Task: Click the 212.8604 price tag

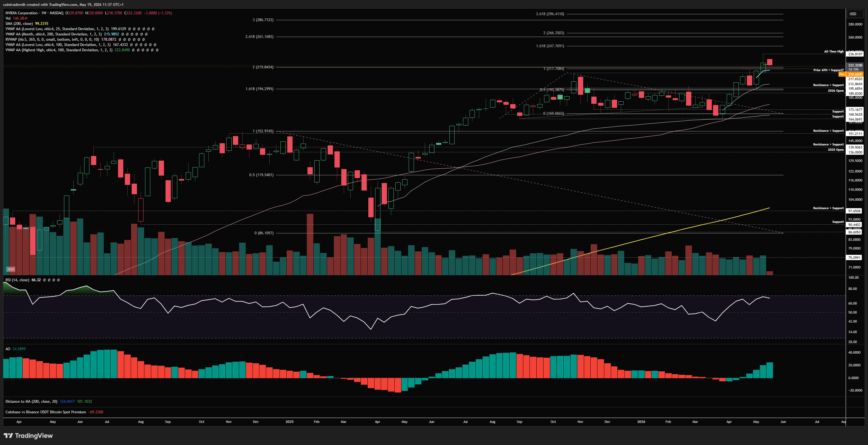Action: tap(855, 84)
